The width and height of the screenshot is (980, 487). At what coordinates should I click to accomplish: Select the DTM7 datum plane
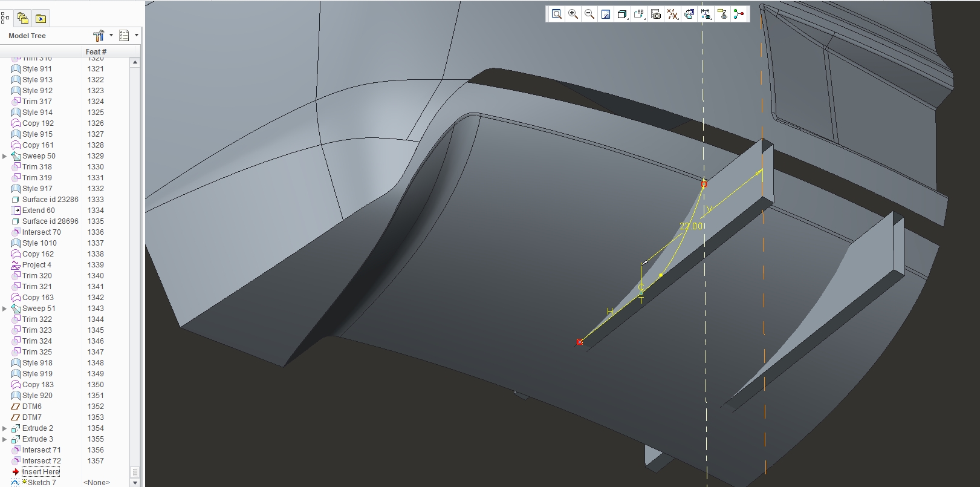tap(32, 417)
